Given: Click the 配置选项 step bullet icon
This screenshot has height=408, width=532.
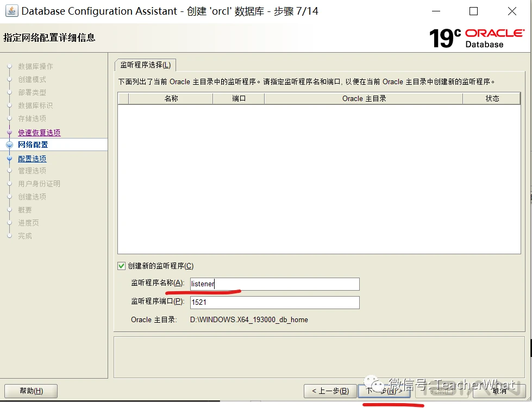Looking at the screenshot, I should tap(9, 158).
